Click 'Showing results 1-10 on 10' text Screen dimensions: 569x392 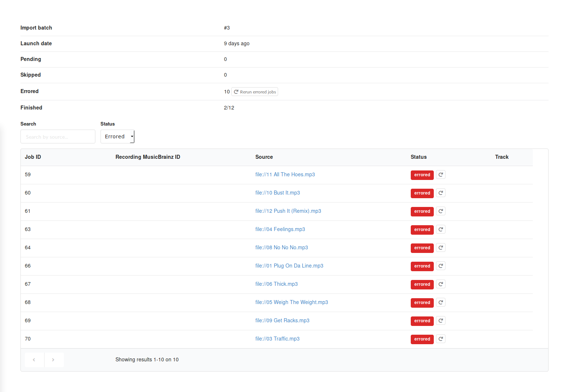tap(147, 360)
